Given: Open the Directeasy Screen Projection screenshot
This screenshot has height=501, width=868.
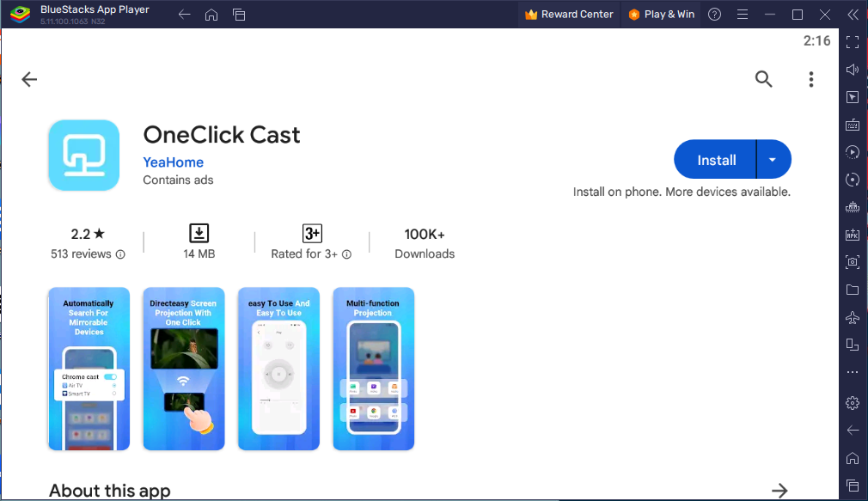Looking at the screenshot, I should (184, 369).
